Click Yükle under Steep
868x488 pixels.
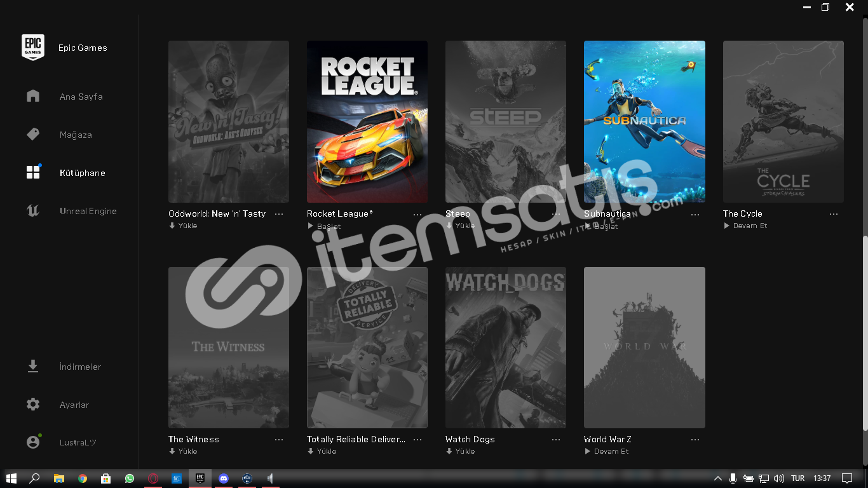coord(460,226)
